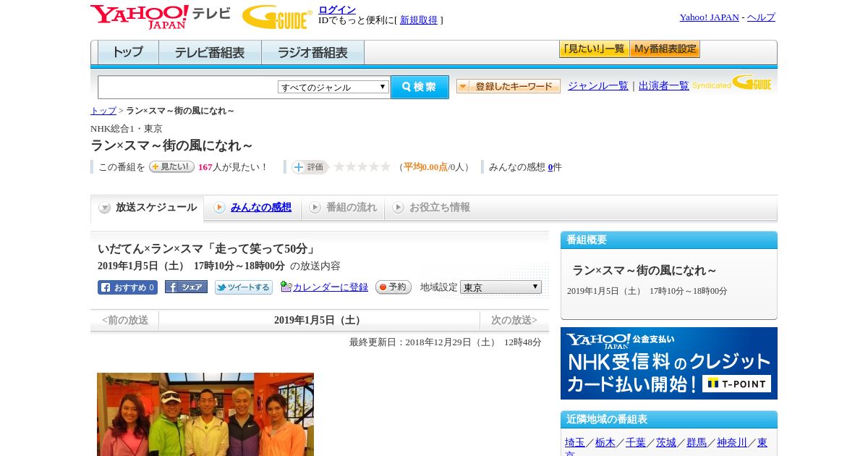The width and height of the screenshot is (868, 456).
Task: Open My番組表設定 button
Action: [665, 49]
